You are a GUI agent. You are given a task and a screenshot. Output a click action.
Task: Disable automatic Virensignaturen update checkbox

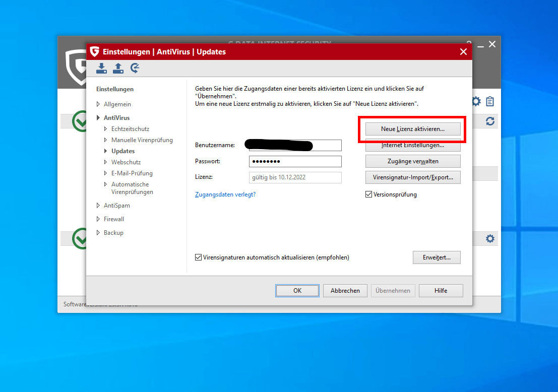tap(198, 257)
